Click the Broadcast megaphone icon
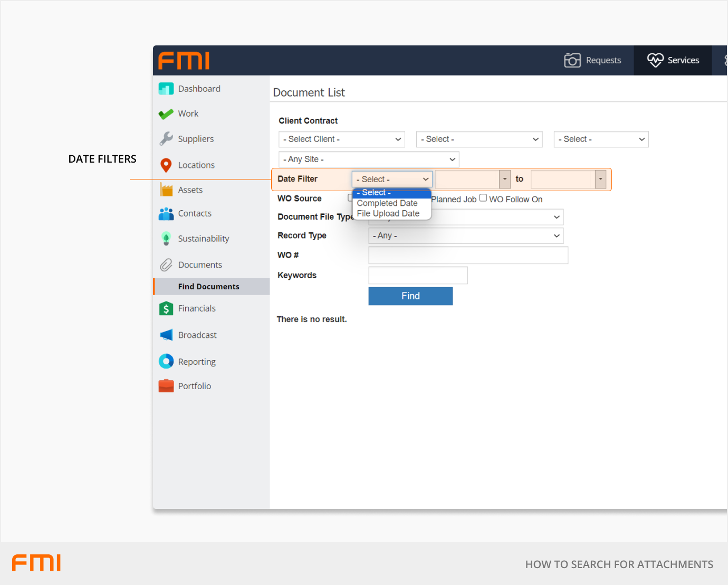728x585 pixels. click(x=166, y=335)
